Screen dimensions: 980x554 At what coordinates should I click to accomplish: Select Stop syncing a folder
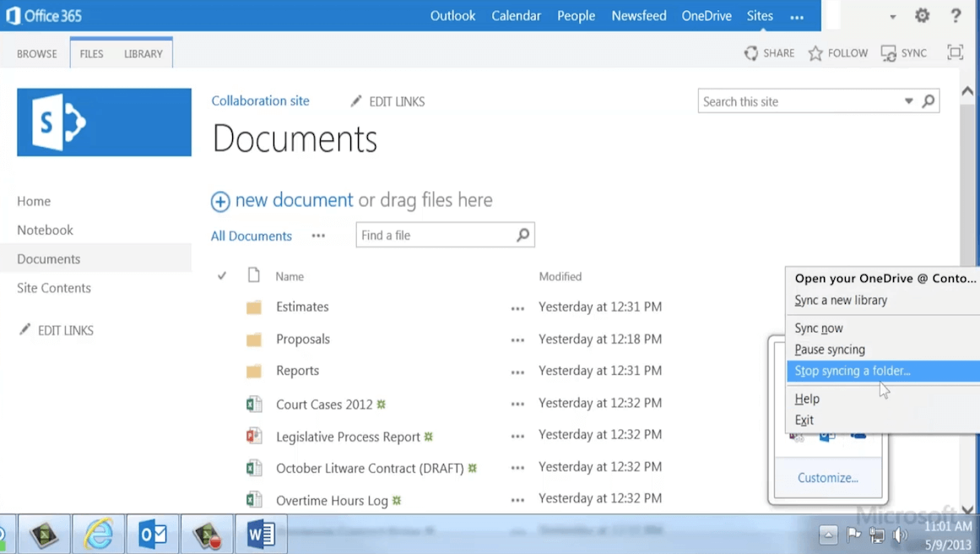(882, 371)
